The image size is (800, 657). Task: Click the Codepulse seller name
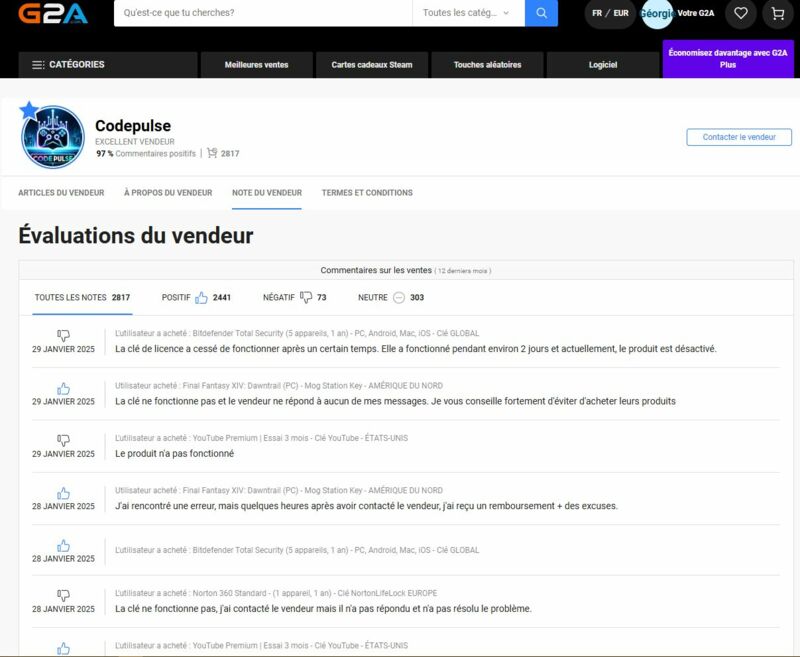(133, 125)
